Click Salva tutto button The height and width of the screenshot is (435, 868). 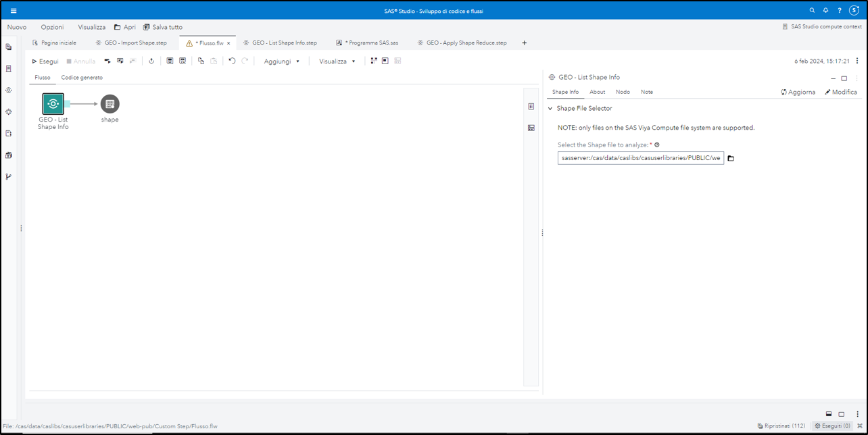pyautogui.click(x=162, y=27)
